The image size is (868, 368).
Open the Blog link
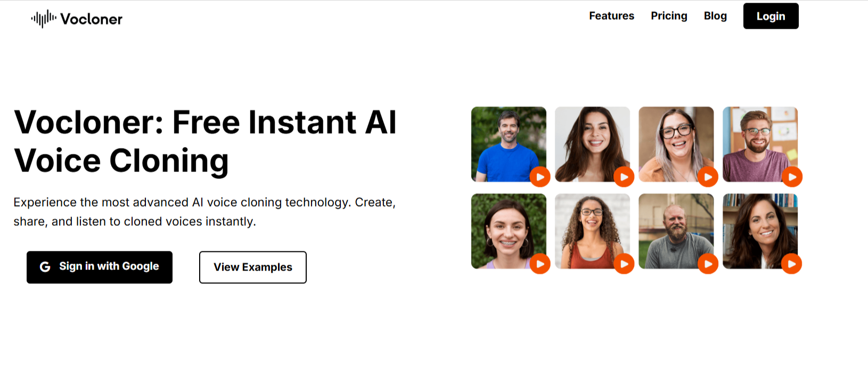715,16
